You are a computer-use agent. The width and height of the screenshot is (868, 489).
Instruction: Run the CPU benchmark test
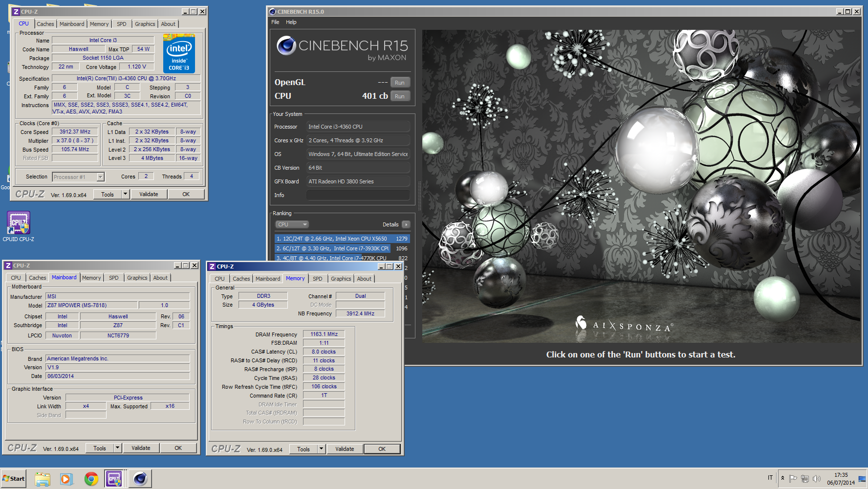pyautogui.click(x=400, y=96)
